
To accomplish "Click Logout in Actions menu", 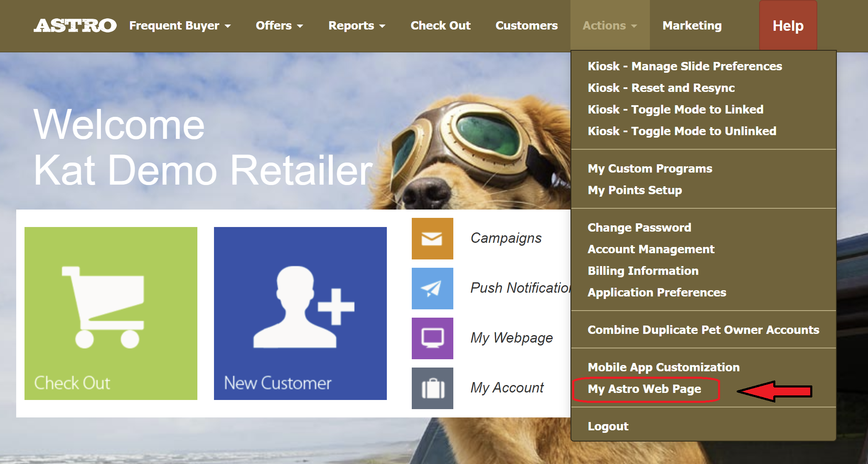I will 608,427.
